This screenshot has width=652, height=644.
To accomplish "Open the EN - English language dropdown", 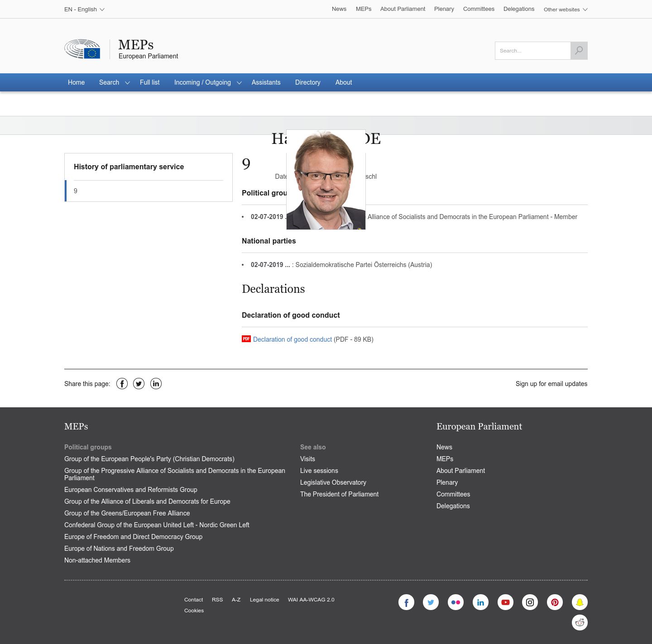I will 84,9.
